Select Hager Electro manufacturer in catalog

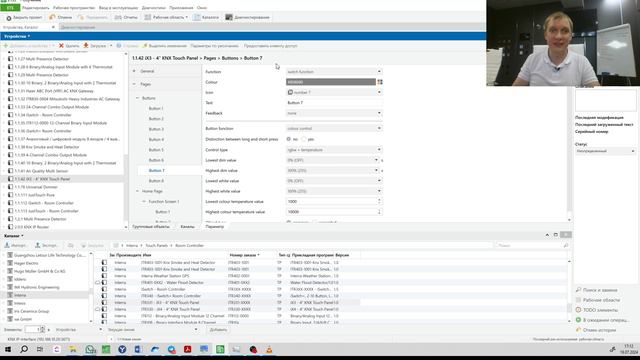click(x=26, y=263)
